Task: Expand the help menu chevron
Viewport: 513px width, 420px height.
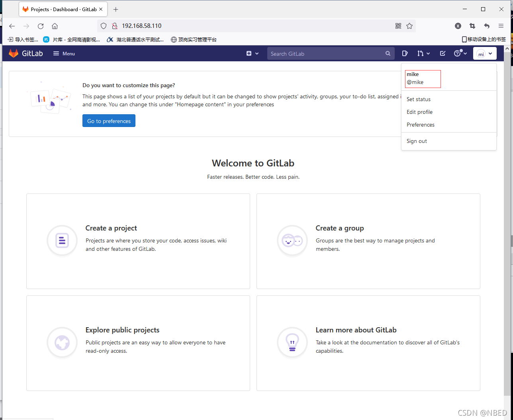Action: tap(464, 54)
